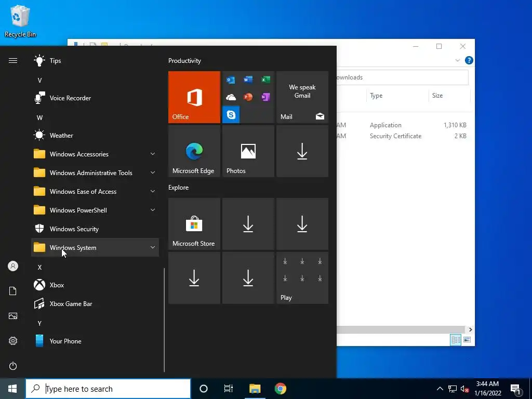The image size is (532, 399).
Task: Click the Productivity group heading
Action: 184,61
